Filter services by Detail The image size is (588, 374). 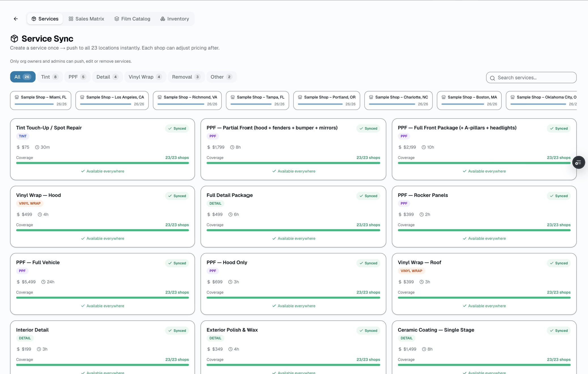(107, 77)
